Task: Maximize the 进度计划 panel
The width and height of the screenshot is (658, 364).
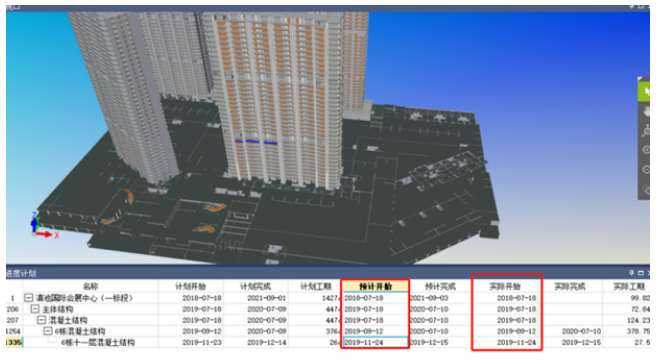Action: coord(641,273)
